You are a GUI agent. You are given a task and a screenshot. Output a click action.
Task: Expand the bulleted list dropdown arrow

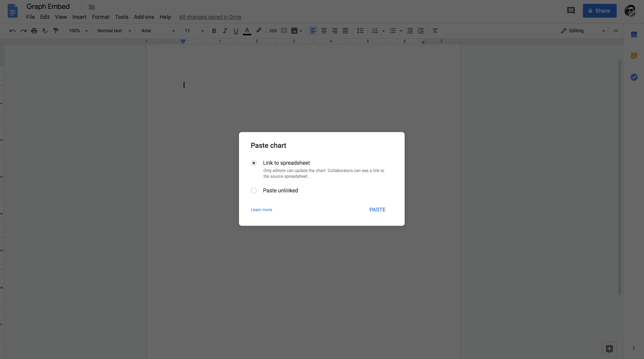click(x=401, y=31)
